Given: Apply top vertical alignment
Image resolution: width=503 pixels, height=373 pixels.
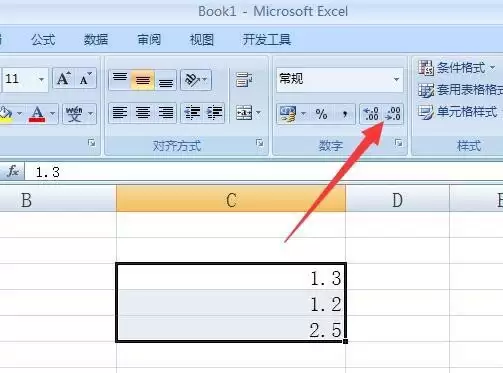Looking at the screenshot, I should [120, 80].
